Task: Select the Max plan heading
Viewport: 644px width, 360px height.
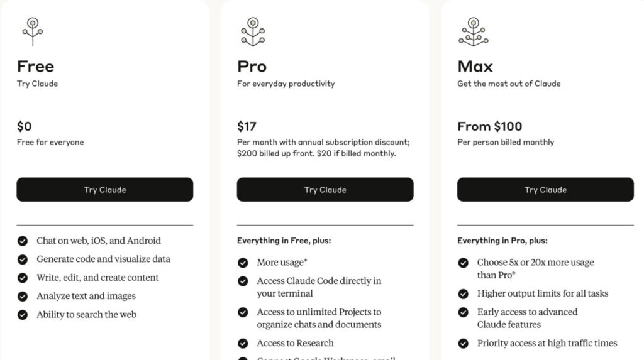Action: [475, 67]
